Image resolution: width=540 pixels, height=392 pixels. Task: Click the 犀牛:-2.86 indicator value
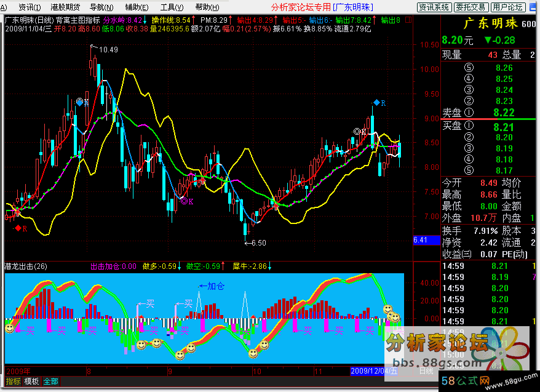point(252,266)
